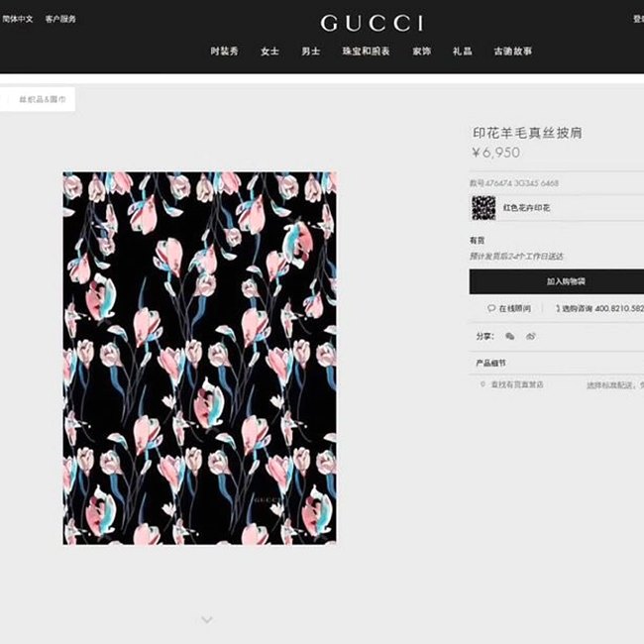
Task: Expand the 产品细节 section
Action: 557,363
